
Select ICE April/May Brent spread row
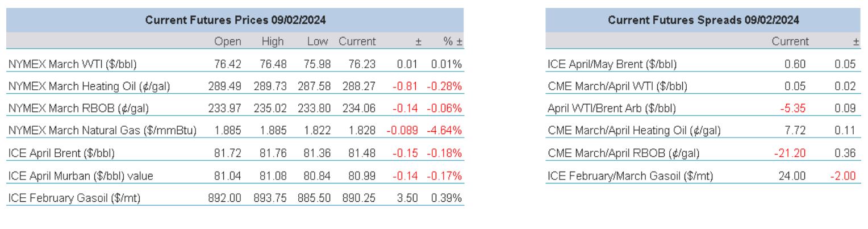coord(612,64)
